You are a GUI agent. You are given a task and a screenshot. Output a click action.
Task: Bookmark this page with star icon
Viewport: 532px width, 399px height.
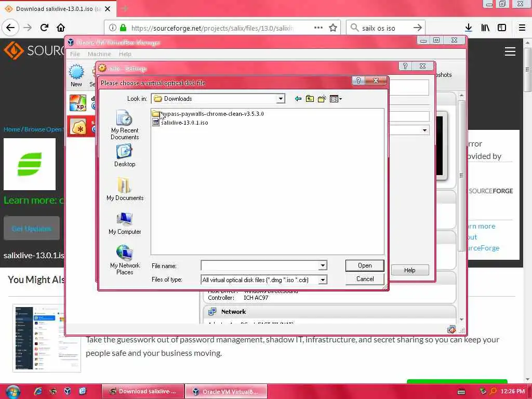pos(333,28)
